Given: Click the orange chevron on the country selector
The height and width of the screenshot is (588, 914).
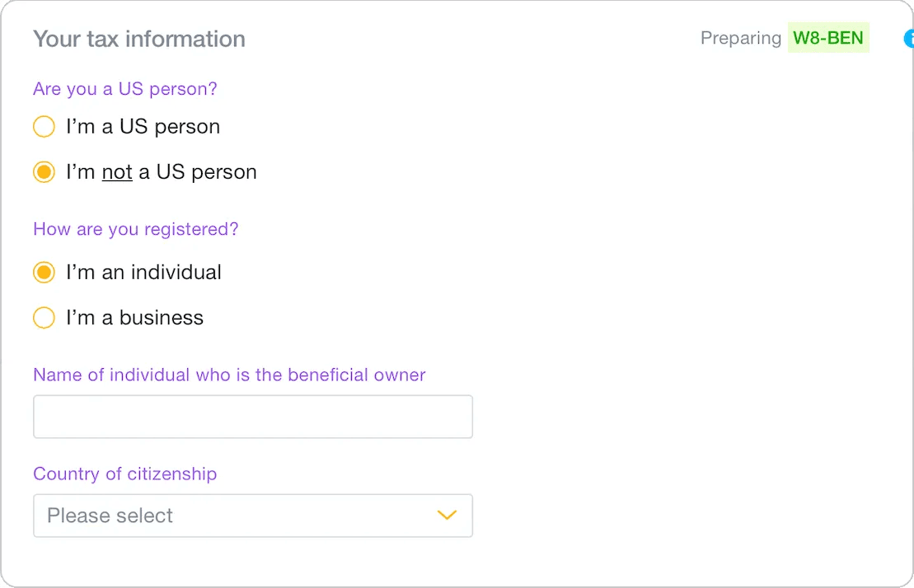Looking at the screenshot, I should (448, 515).
